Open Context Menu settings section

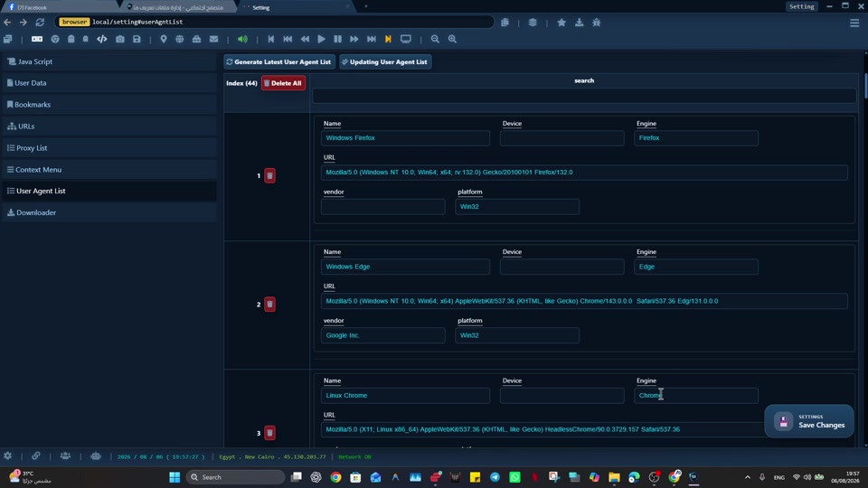(109, 169)
